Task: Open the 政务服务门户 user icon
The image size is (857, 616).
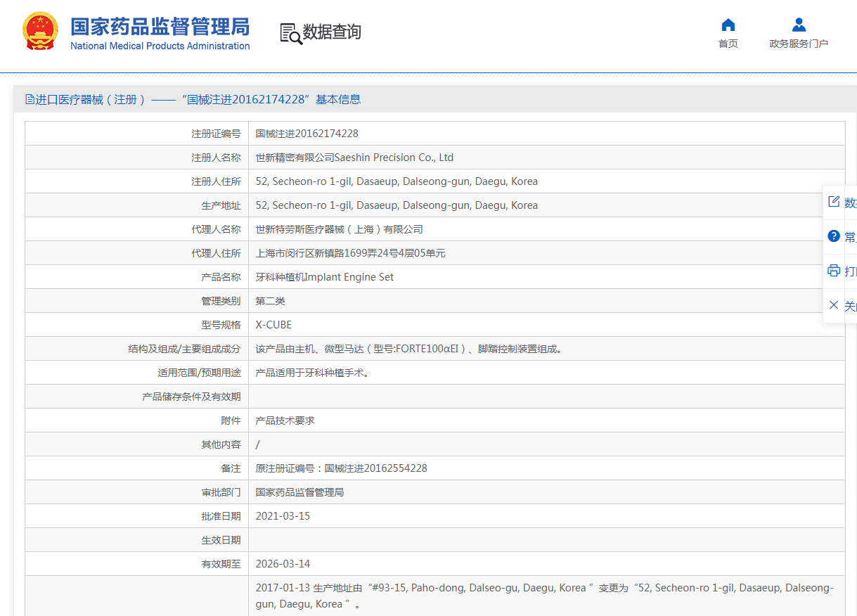Action: [x=799, y=25]
